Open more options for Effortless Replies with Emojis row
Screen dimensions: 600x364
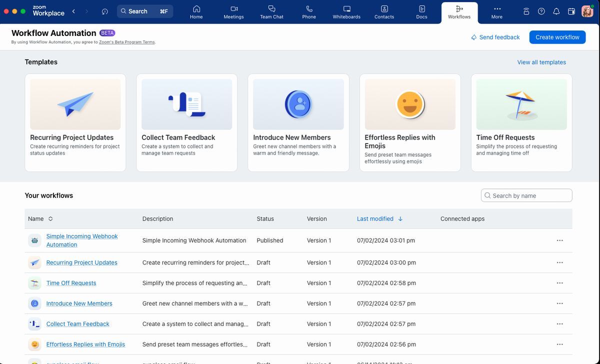560,344
